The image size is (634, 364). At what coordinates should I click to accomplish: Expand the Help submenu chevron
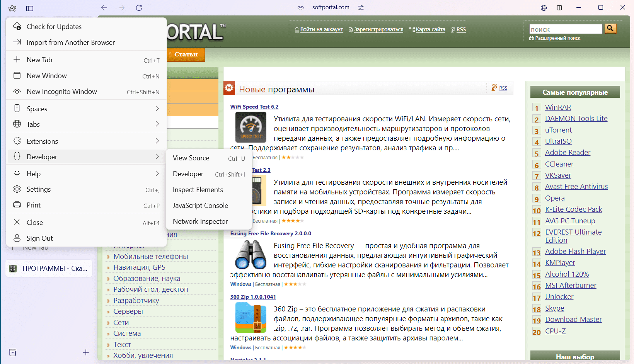(157, 173)
